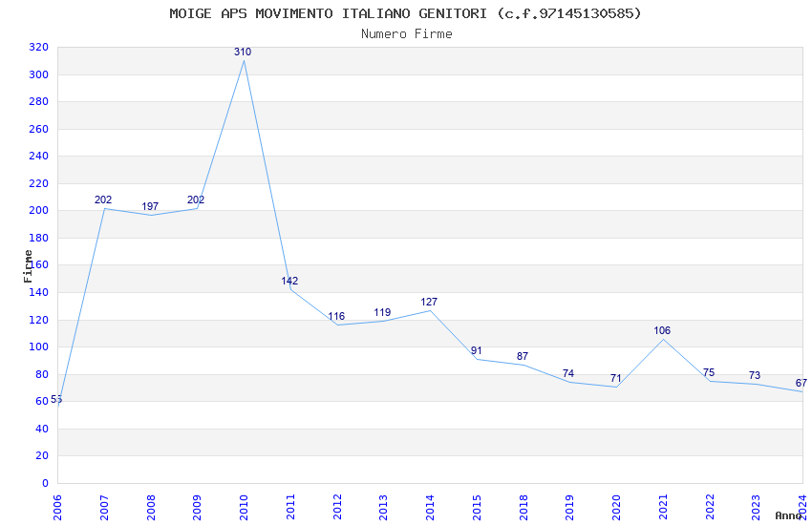Click the data label 142 for 2011
Image resolution: width=812 pixels, height=525 pixels.
click(289, 281)
